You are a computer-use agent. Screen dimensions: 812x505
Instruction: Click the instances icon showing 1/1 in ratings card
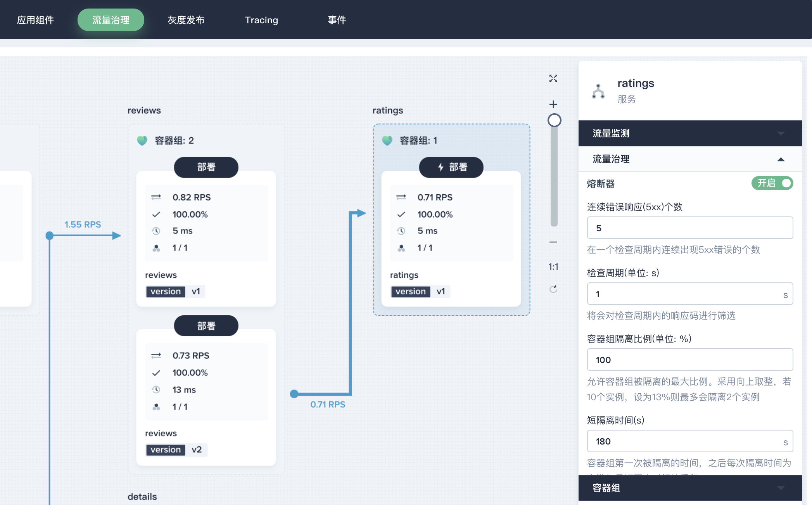(402, 247)
